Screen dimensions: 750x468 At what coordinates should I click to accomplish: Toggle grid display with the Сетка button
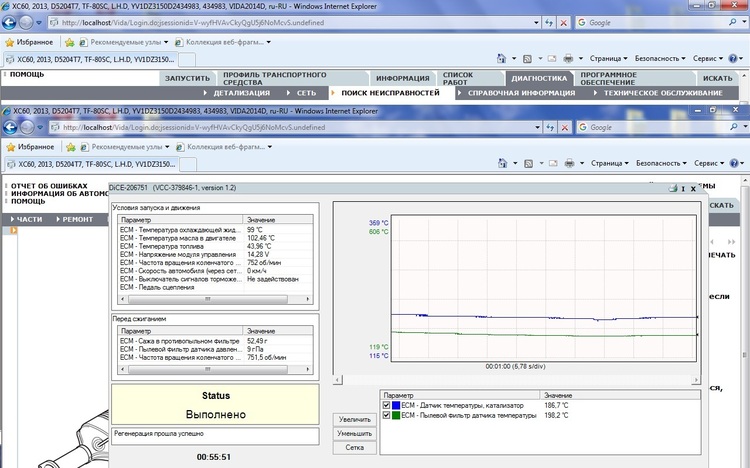pos(354,448)
